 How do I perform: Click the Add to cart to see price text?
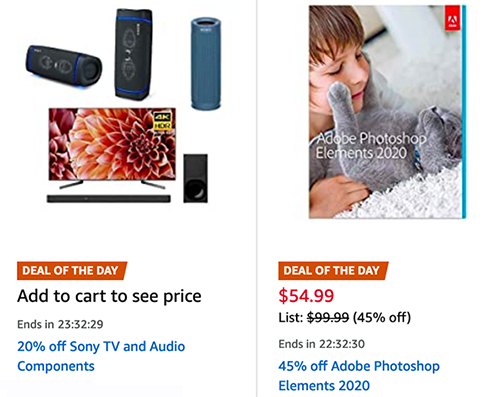[x=109, y=296]
